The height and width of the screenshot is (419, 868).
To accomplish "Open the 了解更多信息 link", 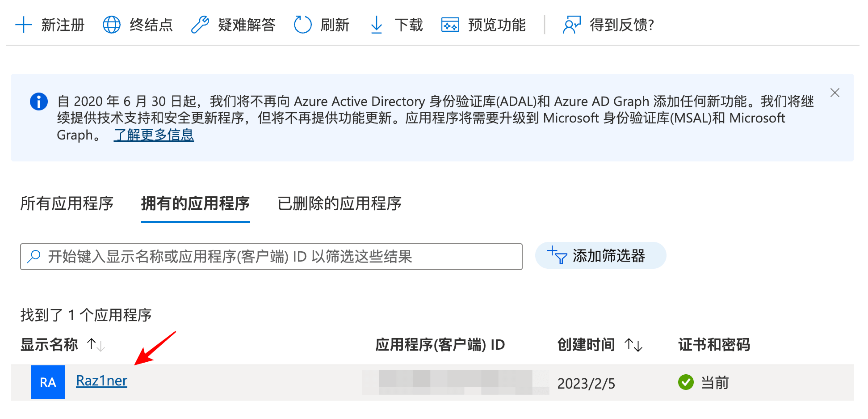I will point(154,135).
